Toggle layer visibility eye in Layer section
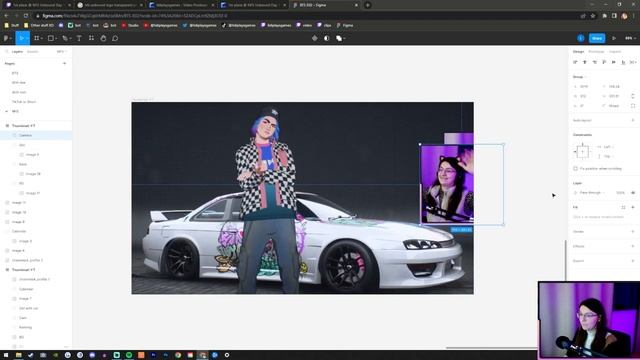 tap(633, 193)
